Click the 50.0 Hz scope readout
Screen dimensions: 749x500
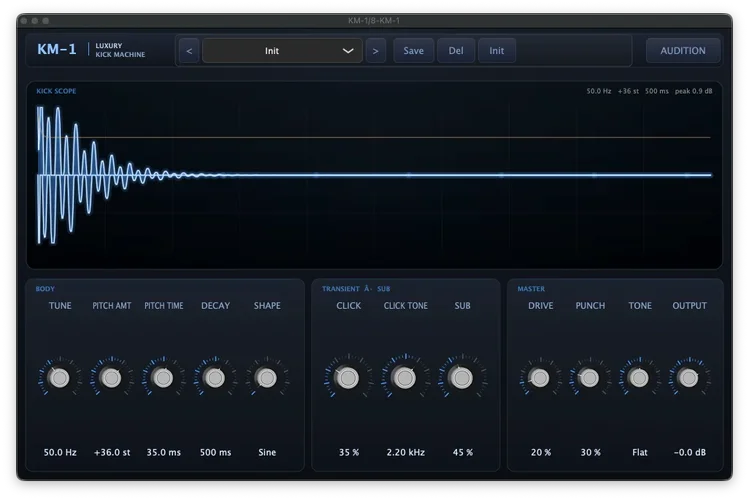[599, 91]
